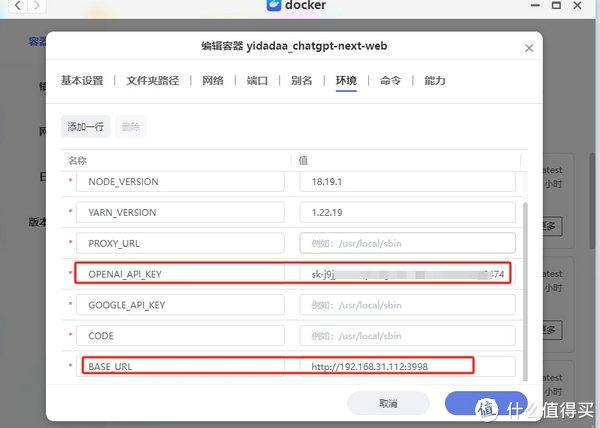The width and height of the screenshot is (600, 428).
Task: Click the environment table scrollbar
Action: 525,291
